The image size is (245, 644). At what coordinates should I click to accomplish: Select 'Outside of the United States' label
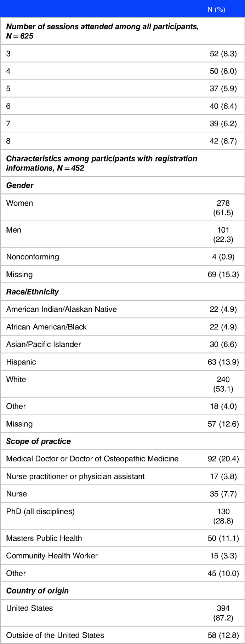[x=55, y=635]
